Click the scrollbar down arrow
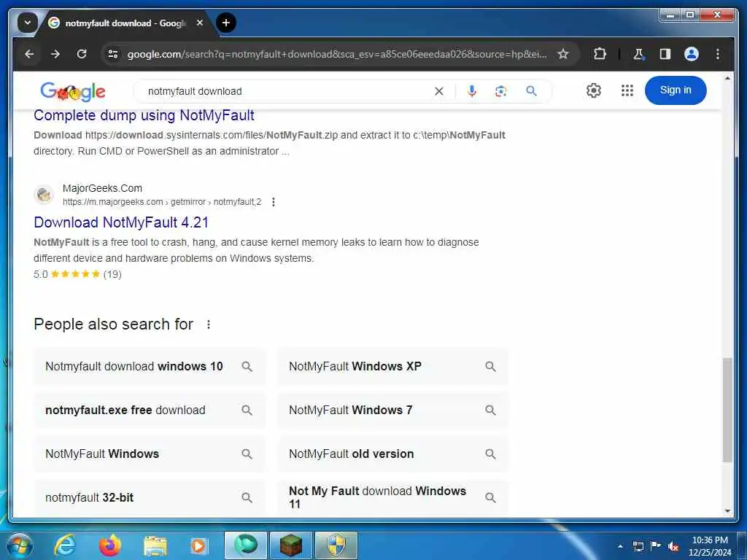747x560 pixels. coord(727,511)
